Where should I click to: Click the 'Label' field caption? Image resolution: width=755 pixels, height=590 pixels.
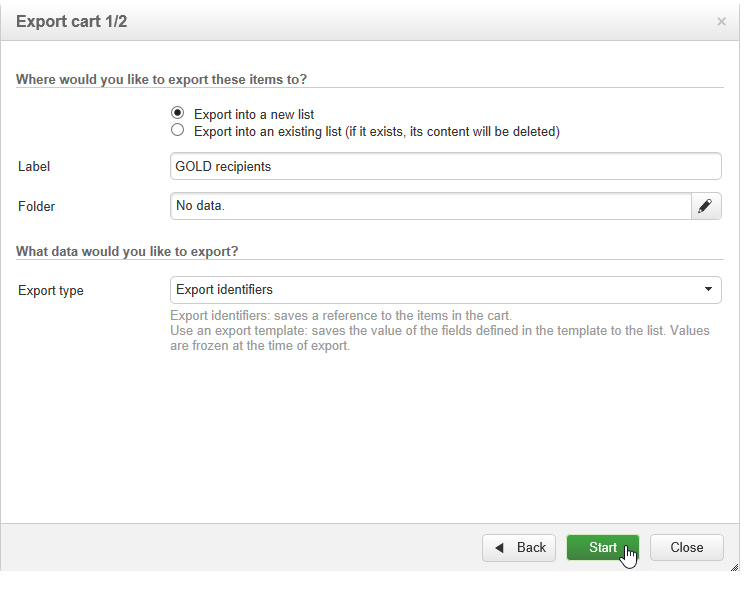coord(34,167)
